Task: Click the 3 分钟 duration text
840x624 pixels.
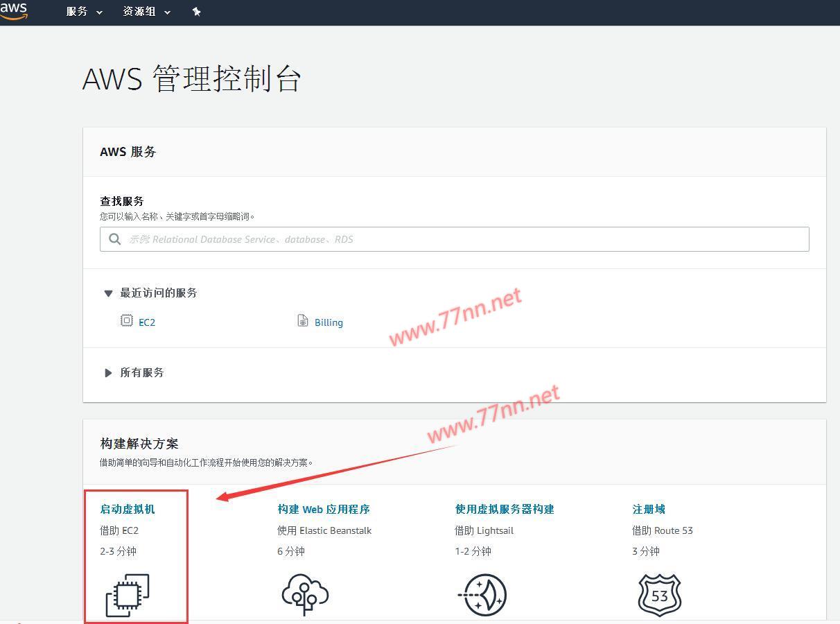Action: point(646,551)
